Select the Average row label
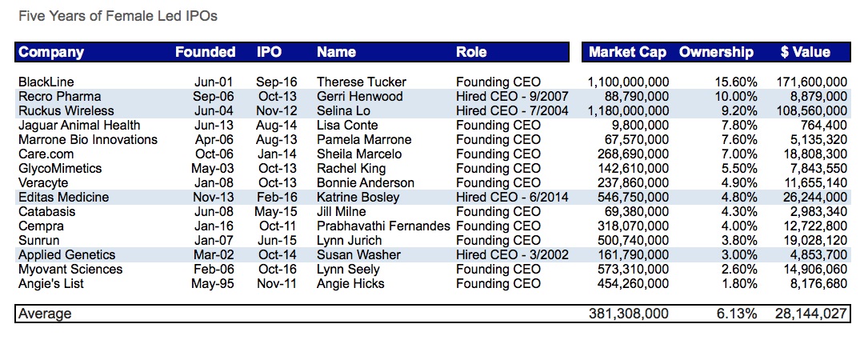Image resolution: width=868 pixels, height=348 pixels. [45, 314]
